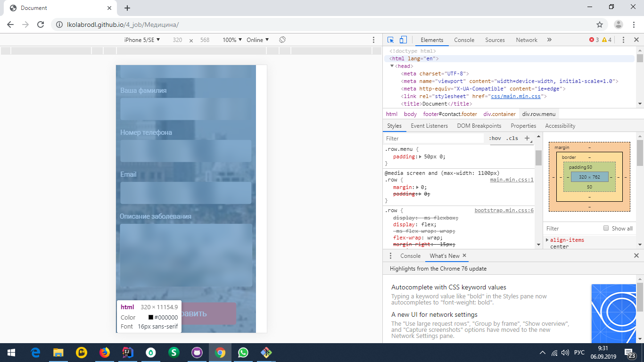Open the 100% zoom dropdown
Viewport: 644px width, 362px height.
coord(232,40)
